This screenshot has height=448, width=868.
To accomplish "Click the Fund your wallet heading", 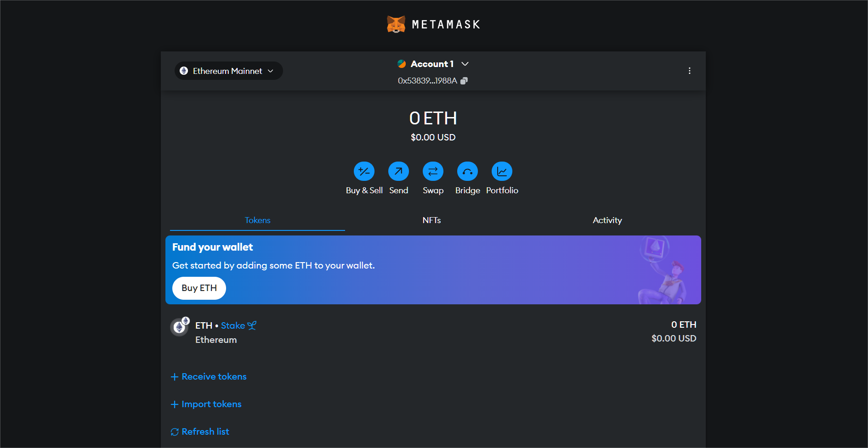I will coord(212,247).
